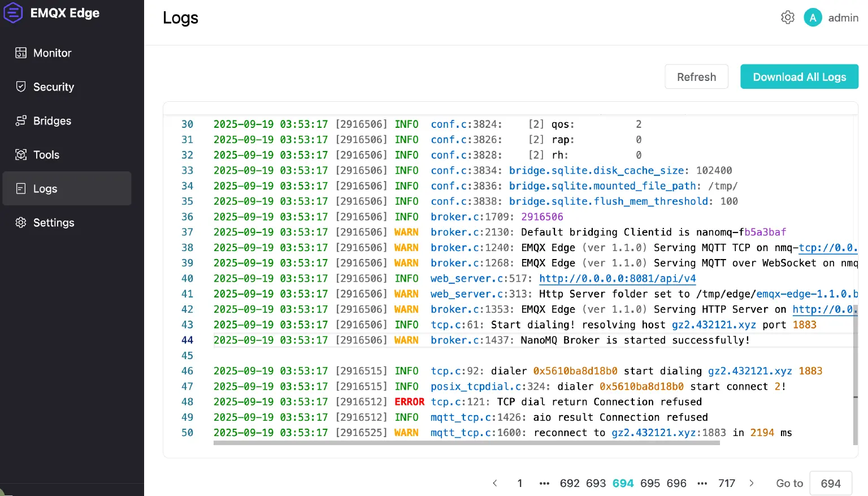Click the Settings gear in sidebar
The height and width of the screenshot is (496, 868).
click(21, 222)
